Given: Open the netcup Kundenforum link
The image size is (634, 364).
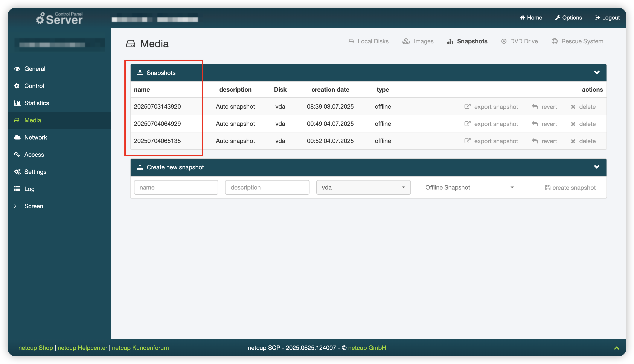Looking at the screenshot, I should (140, 348).
